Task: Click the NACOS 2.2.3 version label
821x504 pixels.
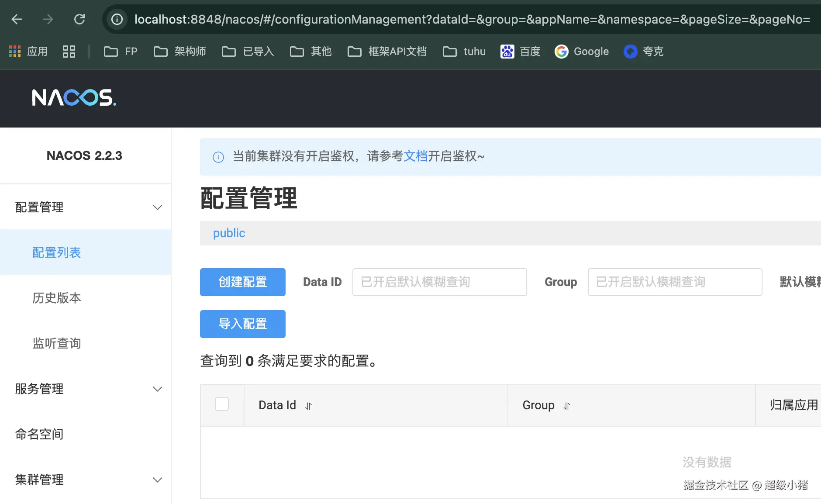Action: [x=84, y=155]
